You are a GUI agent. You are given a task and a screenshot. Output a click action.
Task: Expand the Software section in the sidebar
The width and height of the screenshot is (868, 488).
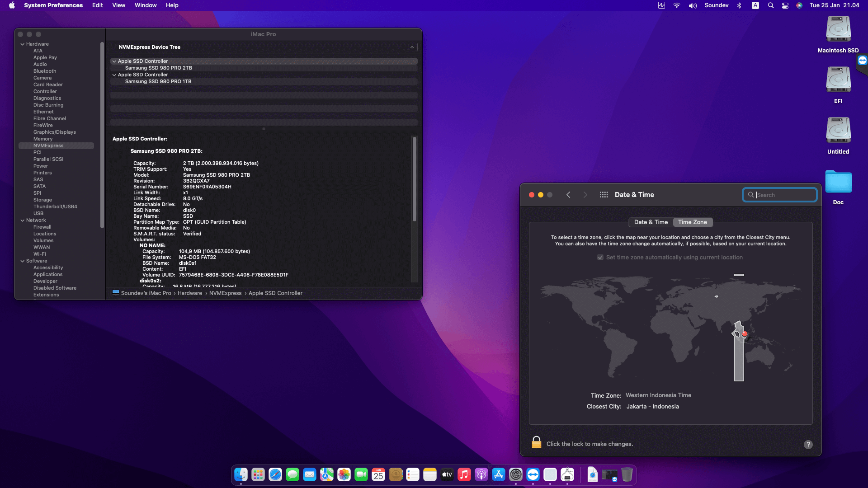pos(23,261)
